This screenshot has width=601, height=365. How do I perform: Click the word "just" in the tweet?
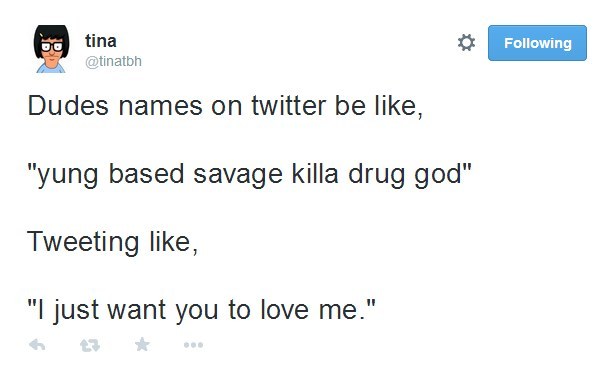click(76, 311)
